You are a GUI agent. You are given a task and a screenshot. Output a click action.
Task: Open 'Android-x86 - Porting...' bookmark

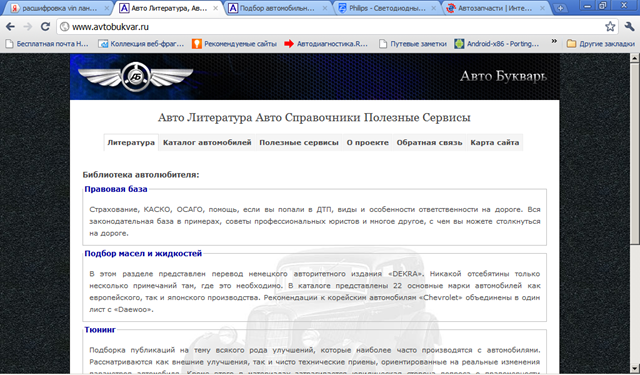point(497,44)
